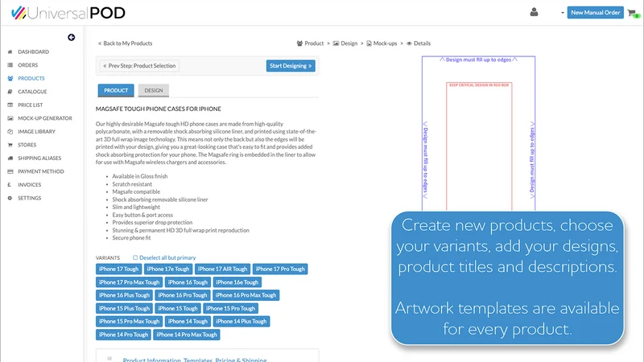The height and width of the screenshot is (362, 644).
Task: Click the Products sidebar icon
Action: point(10,78)
